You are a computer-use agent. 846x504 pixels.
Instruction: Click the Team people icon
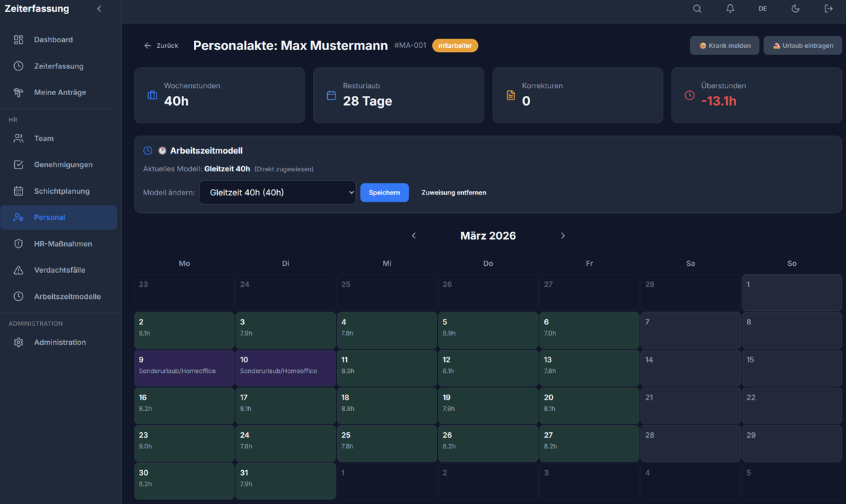[18, 138]
